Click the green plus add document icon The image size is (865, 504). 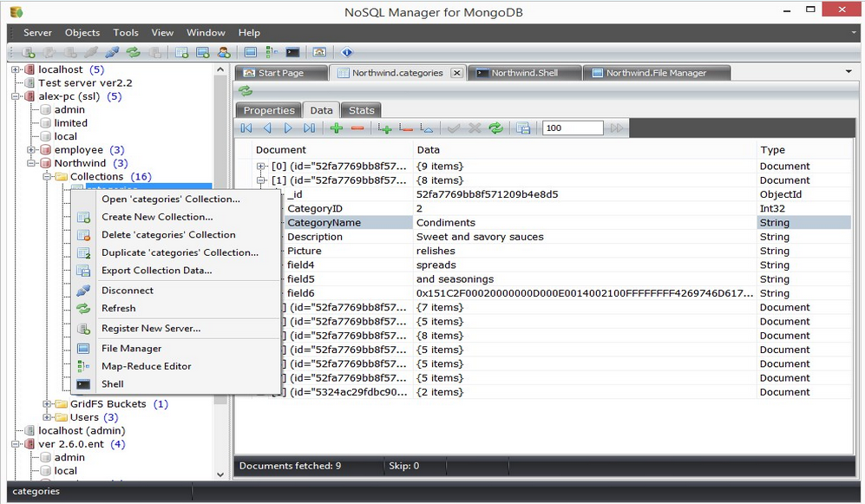click(336, 128)
